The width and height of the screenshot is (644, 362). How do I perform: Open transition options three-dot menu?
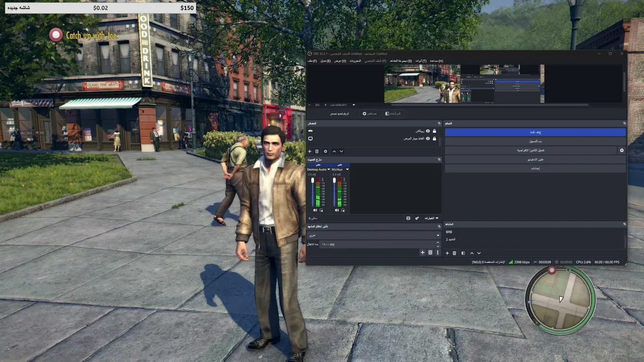(437, 252)
